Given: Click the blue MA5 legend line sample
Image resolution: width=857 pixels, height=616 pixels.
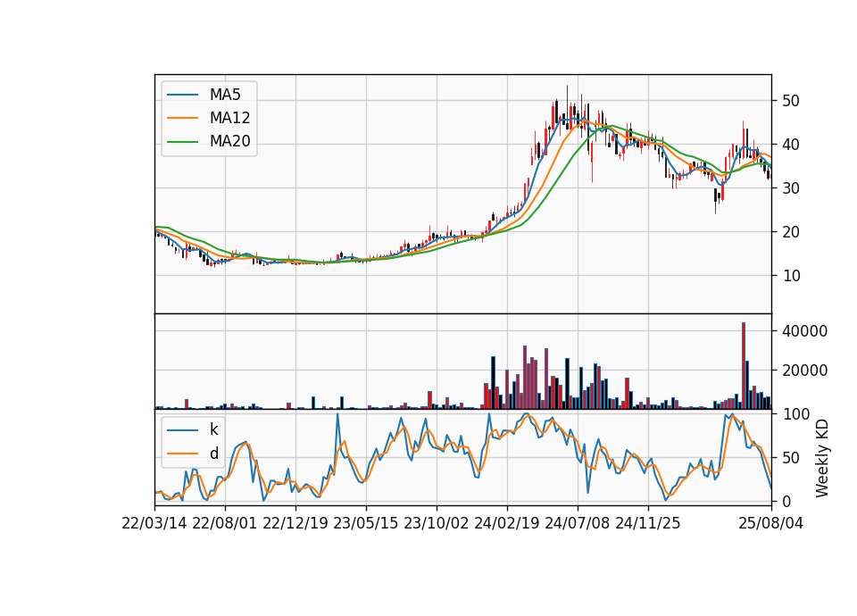Looking at the screenshot, I should (x=182, y=95).
